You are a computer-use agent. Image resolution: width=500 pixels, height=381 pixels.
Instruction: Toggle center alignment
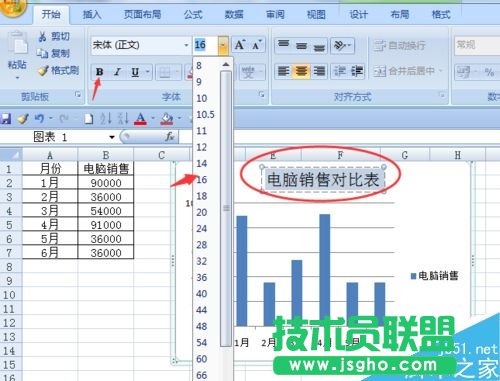[301, 71]
